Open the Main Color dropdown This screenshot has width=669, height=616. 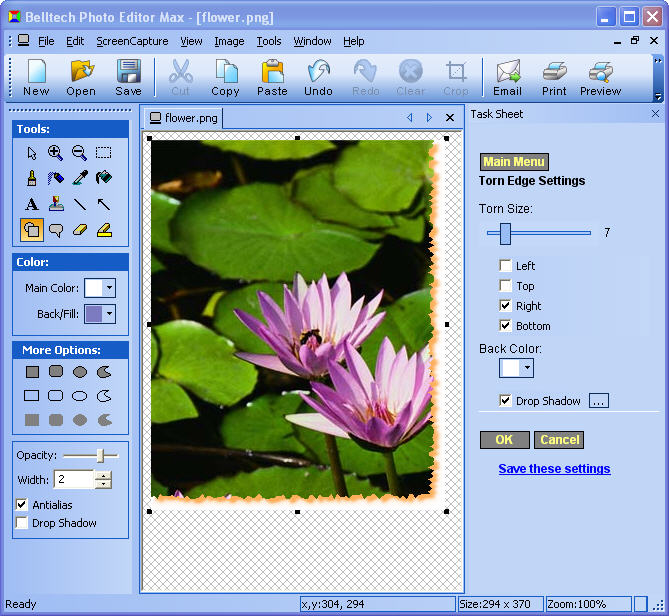tap(109, 288)
